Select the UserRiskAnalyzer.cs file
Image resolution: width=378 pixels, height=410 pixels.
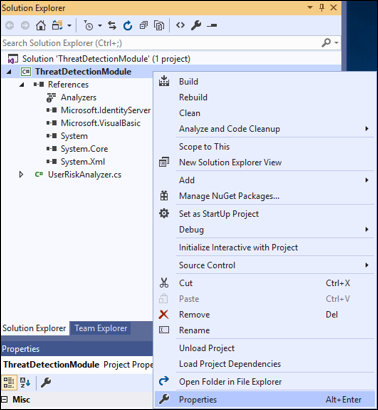[x=84, y=175]
